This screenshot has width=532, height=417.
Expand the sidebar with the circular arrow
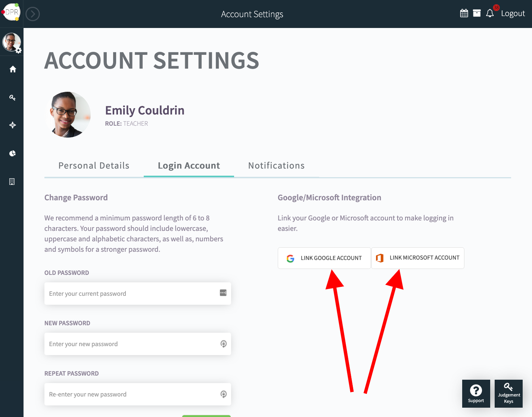(x=32, y=14)
